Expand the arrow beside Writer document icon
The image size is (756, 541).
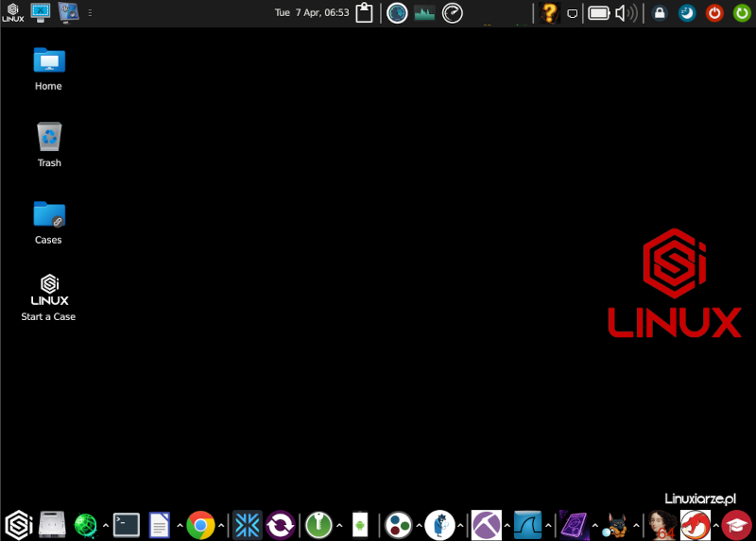click(180, 525)
